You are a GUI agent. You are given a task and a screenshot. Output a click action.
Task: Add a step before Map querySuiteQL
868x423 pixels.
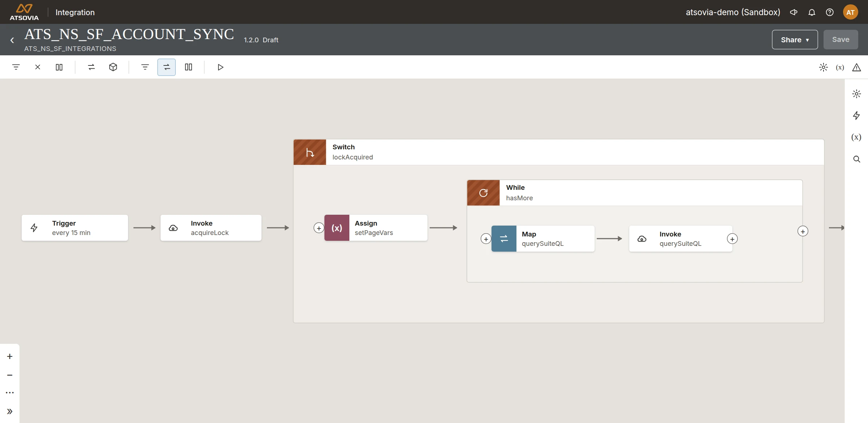coord(486,239)
